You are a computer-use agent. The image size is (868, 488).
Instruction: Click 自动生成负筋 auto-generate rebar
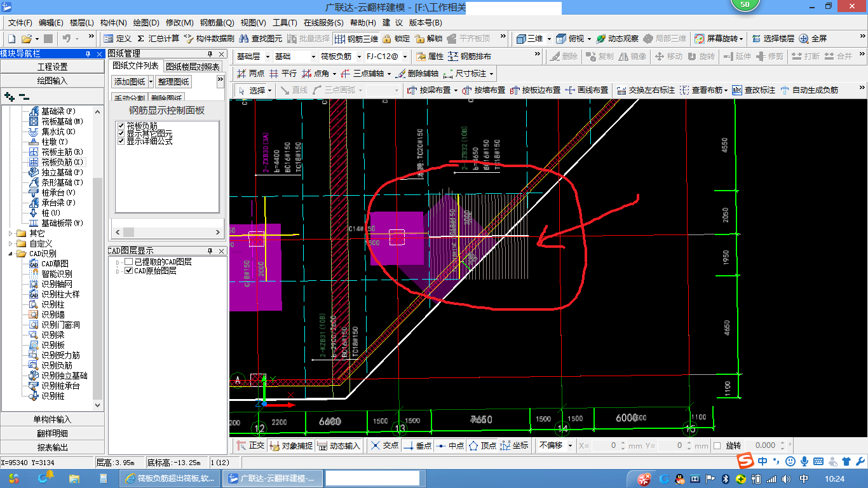pos(809,90)
